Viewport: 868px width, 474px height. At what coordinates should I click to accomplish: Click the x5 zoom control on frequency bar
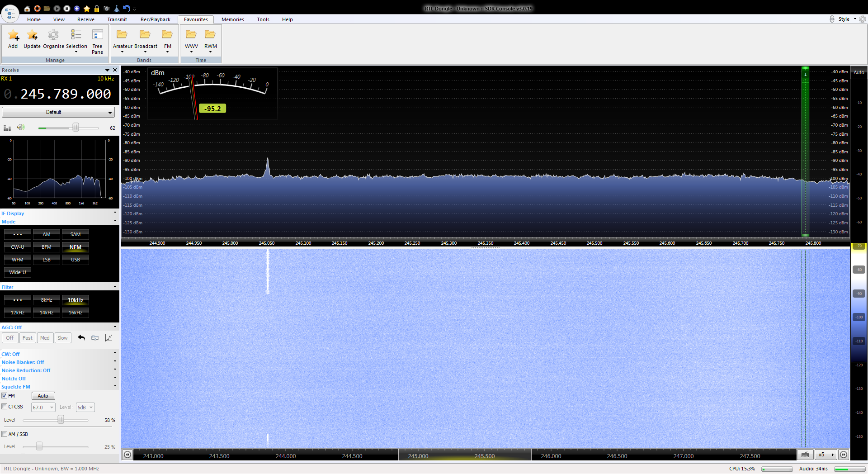826,455
